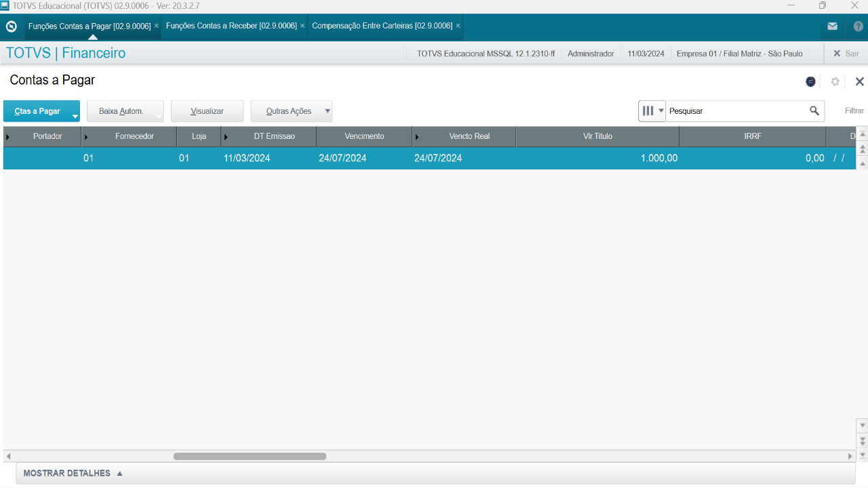Close the Compensação Entre Carteiras tab
The width and height of the screenshot is (868, 488).
pyautogui.click(x=458, y=26)
